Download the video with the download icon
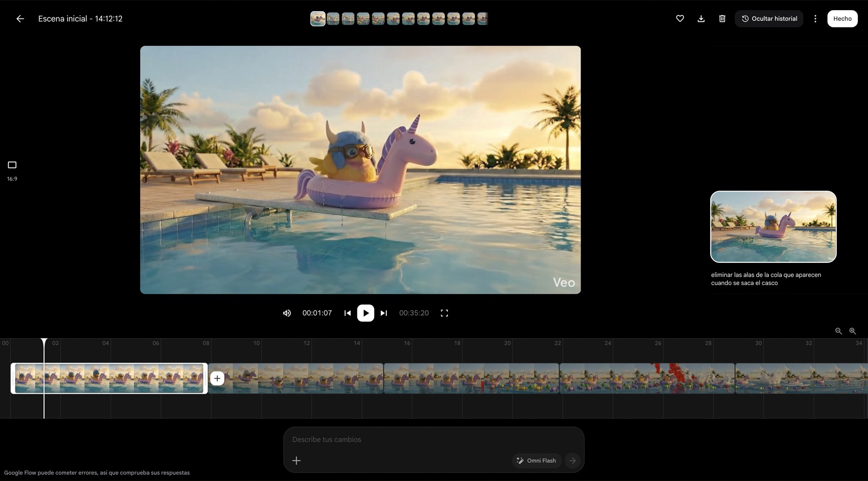 (701, 19)
